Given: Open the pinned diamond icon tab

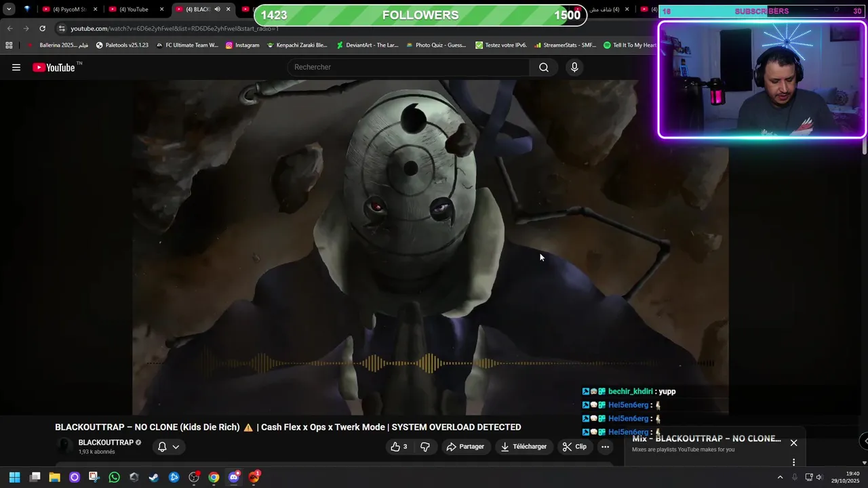Looking at the screenshot, I should pyautogui.click(x=27, y=9).
